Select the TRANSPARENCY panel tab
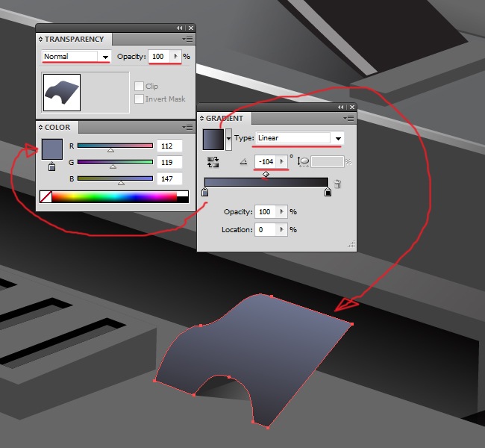 click(x=74, y=39)
